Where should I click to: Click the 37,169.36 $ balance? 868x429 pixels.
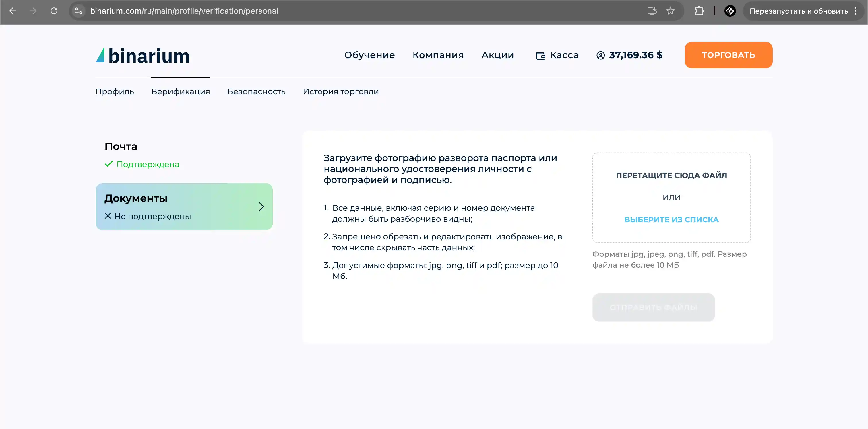tap(636, 55)
